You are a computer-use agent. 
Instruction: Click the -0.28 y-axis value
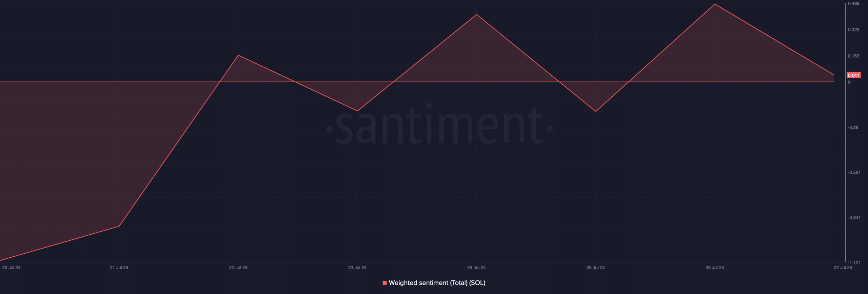pos(853,128)
